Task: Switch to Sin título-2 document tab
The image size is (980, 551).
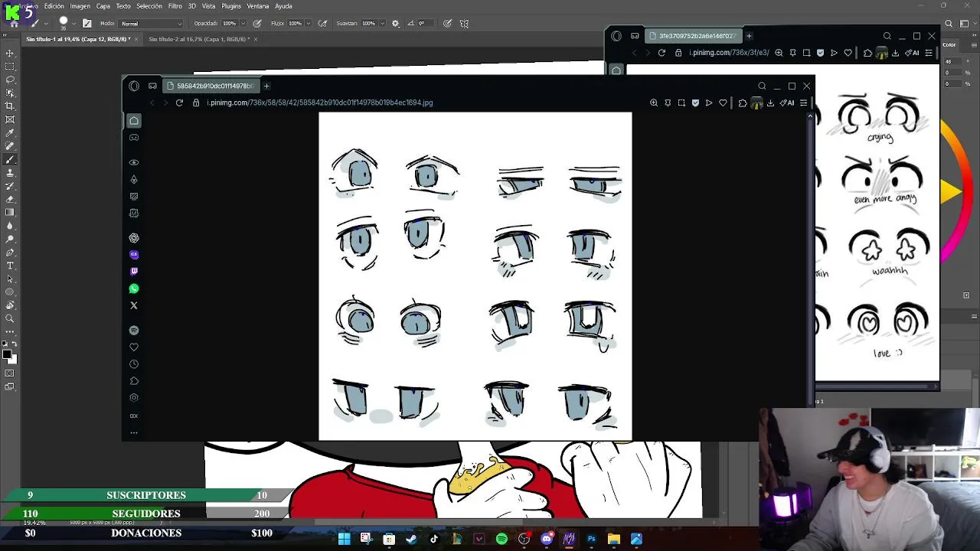Action: 198,39
